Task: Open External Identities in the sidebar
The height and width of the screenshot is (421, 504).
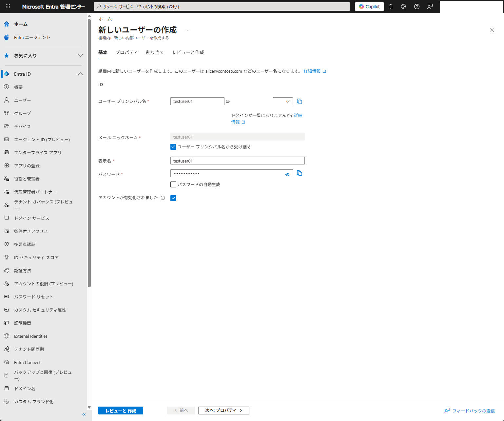Action: click(30, 336)
